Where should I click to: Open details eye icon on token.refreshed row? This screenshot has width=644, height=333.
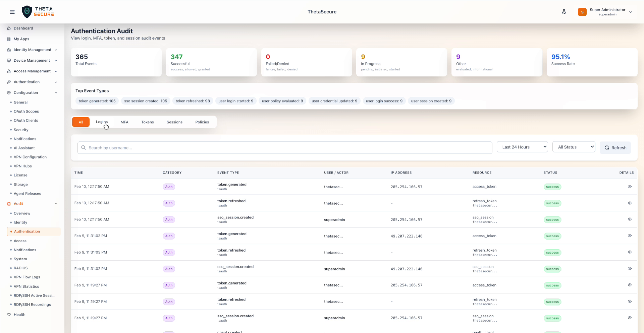630,203
